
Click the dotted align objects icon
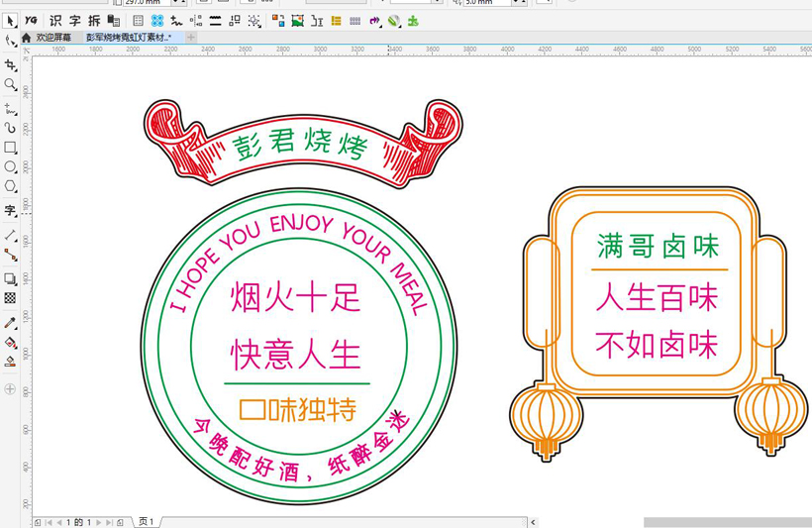196,21
